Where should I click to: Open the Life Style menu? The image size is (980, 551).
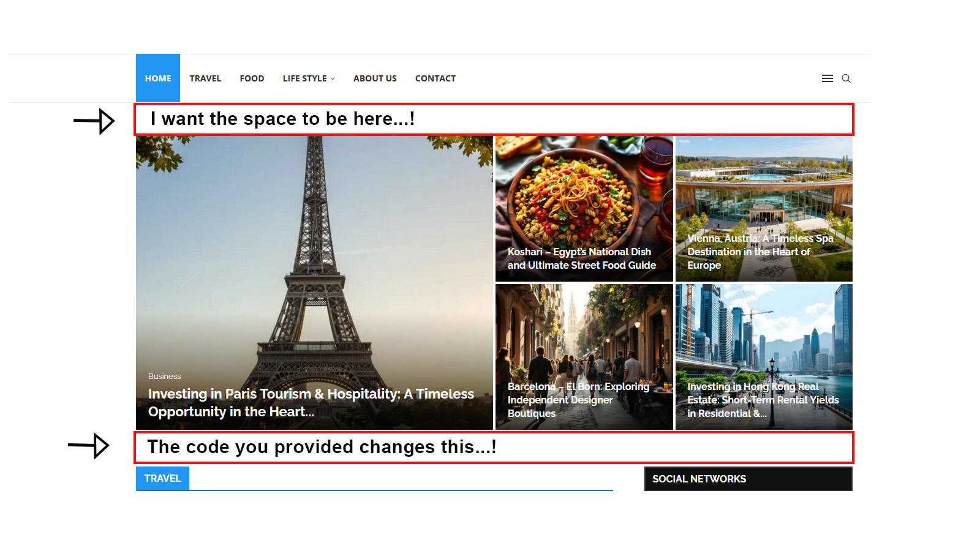pyautogui.click(x=304, y=78)
